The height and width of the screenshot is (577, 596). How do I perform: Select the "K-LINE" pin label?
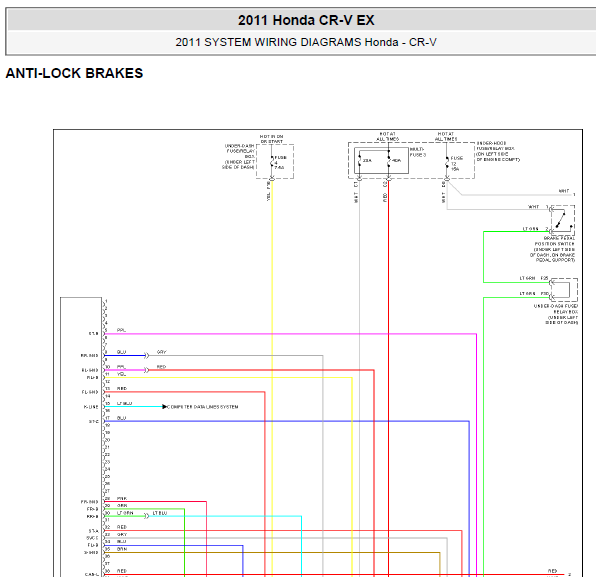point(91,407)
